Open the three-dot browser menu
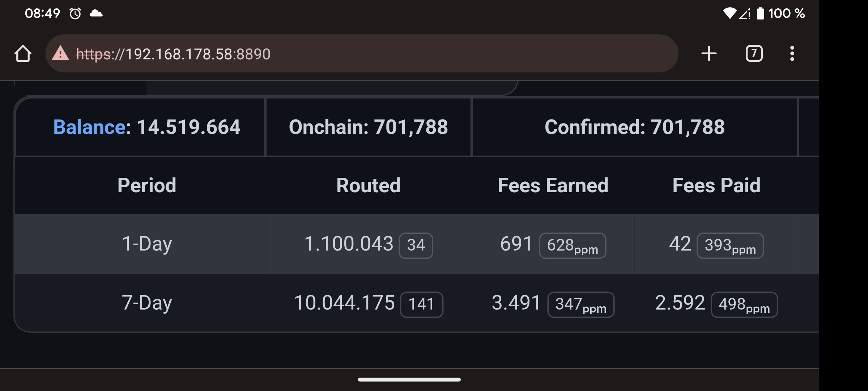This screenshot has width=868, height=391. point(792,54)
